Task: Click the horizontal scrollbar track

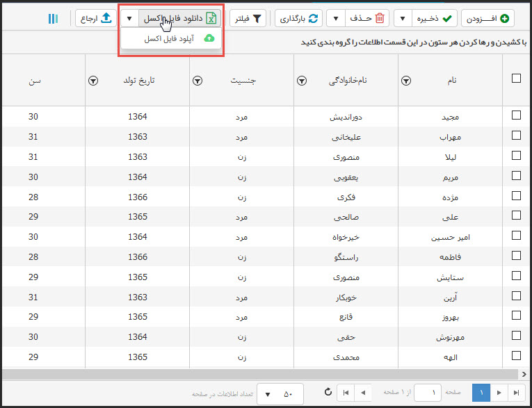Action: [x=261, y=375]
